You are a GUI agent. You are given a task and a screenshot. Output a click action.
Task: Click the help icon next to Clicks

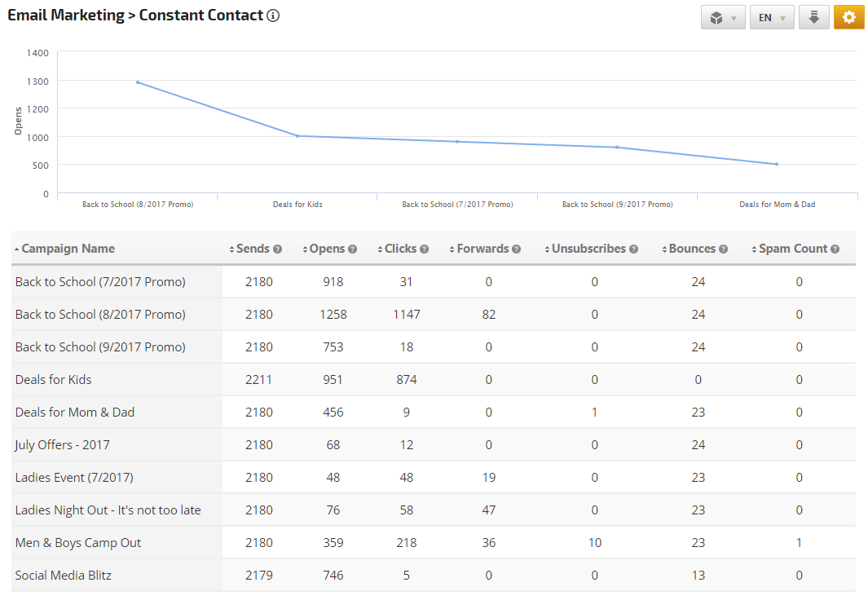pyautogui.click(x=425, y=249)
